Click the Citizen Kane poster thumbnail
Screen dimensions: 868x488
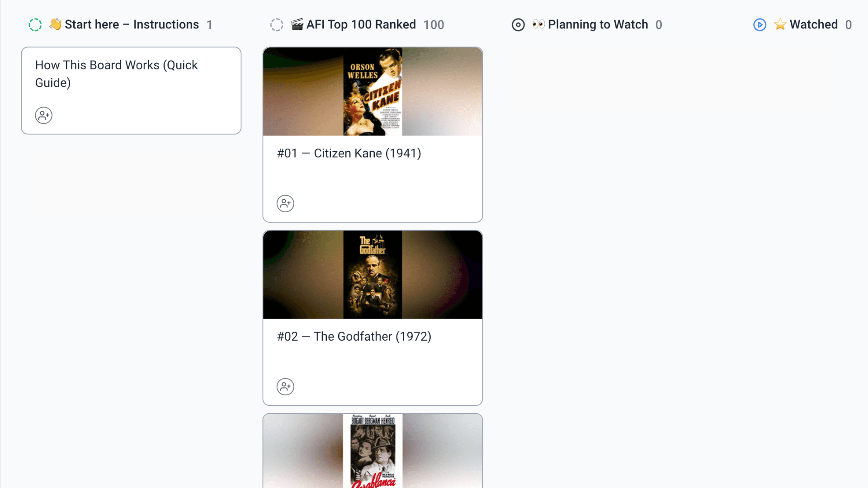[373, 91]
